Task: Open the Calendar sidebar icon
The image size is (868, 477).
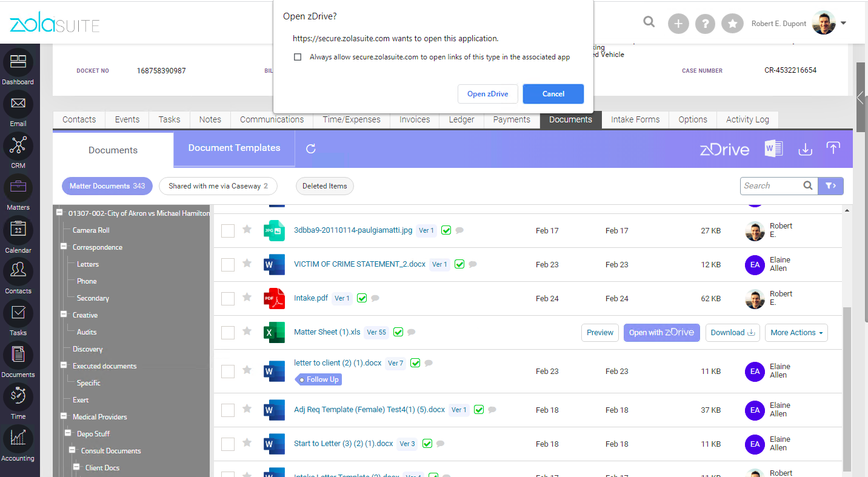Action: [x=18, y=230]
